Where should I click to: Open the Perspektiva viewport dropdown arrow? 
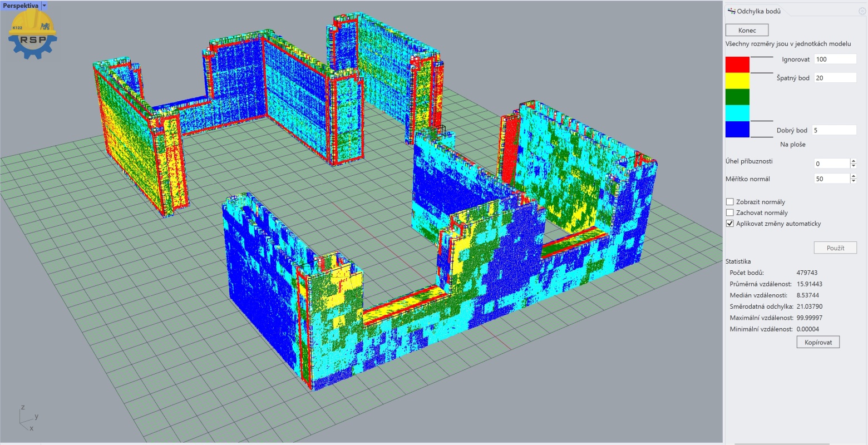point(45,6)
